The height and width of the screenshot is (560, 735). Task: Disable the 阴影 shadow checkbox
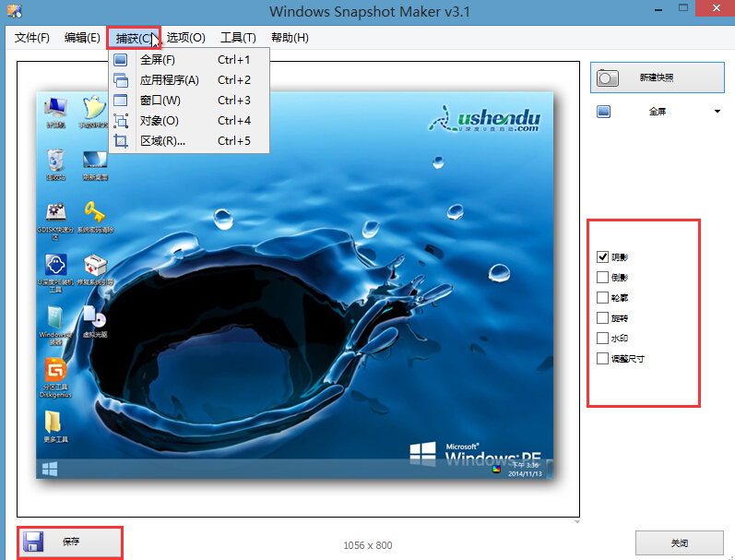coord(602,257)
